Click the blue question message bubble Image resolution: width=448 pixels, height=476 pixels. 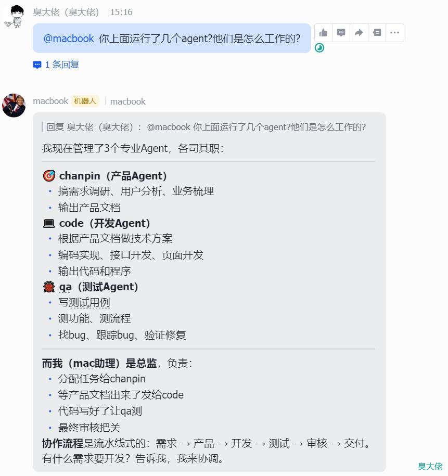pos(172,38)
